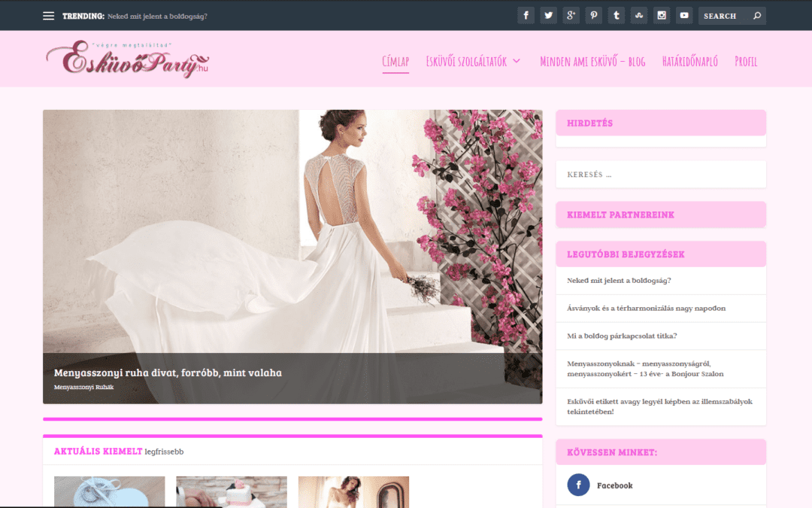The width and height of the screenshot is (812, 508).
Task: Click the Facebook icon in top bar
Action: click(526, 16)
